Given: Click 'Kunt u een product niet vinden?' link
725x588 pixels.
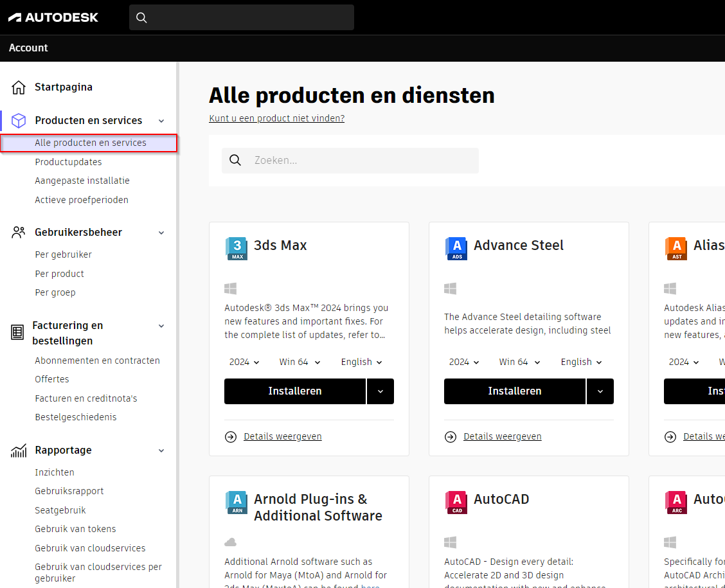Looking at the screenshot, I should point(276,118).
